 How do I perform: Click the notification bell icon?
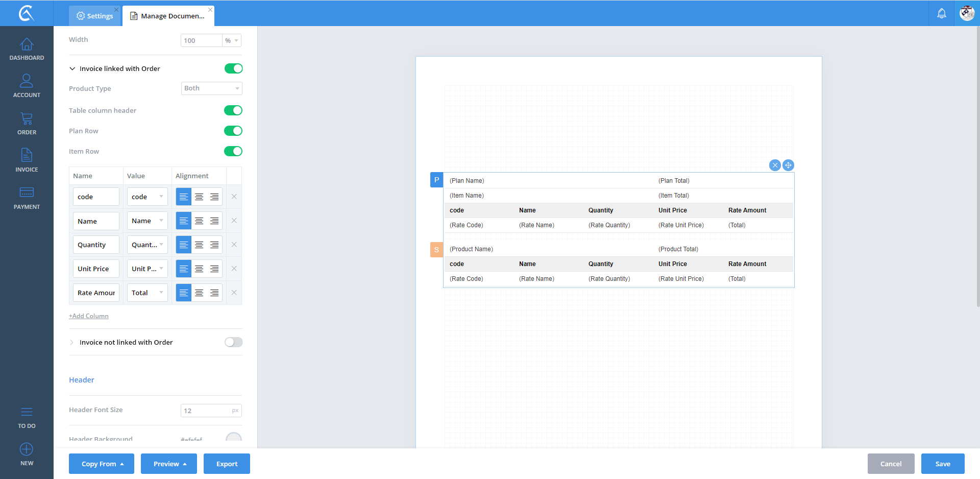(941, 13)
